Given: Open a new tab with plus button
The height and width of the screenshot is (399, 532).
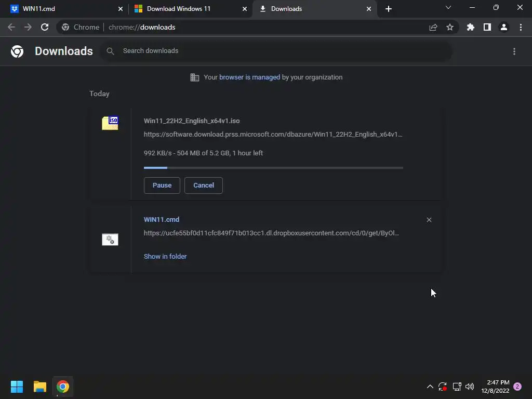Looking at the screenshot, I should 389,9.
